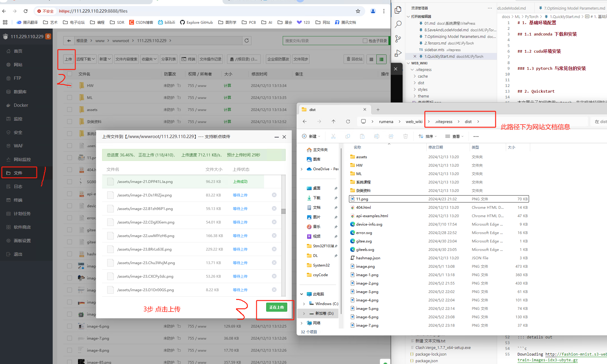Open the Explorer 新建 dropdown
607x364 pixels.
click(x=311, y=136)
